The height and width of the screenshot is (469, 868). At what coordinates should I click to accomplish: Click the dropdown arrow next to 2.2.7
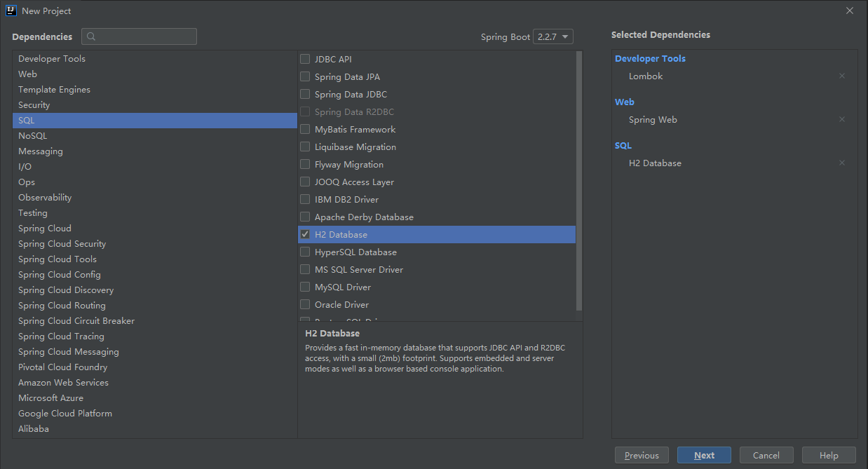pyautogui.click(x=565, y=36)
